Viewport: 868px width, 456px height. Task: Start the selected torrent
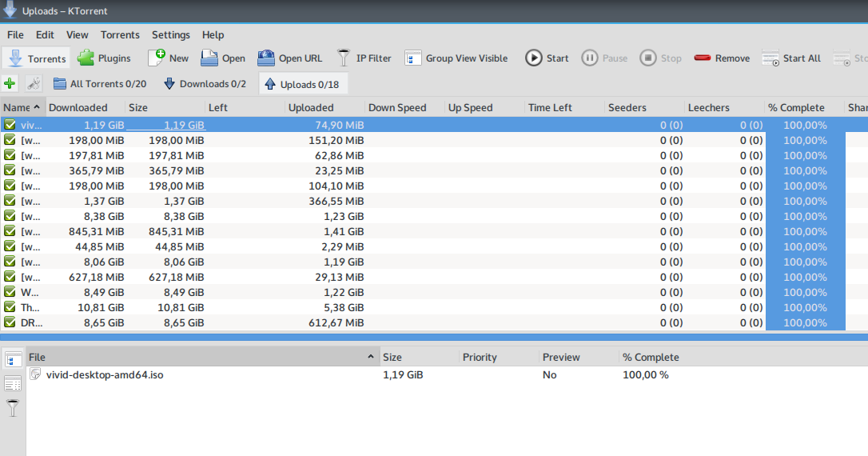(x=547, y=58)
